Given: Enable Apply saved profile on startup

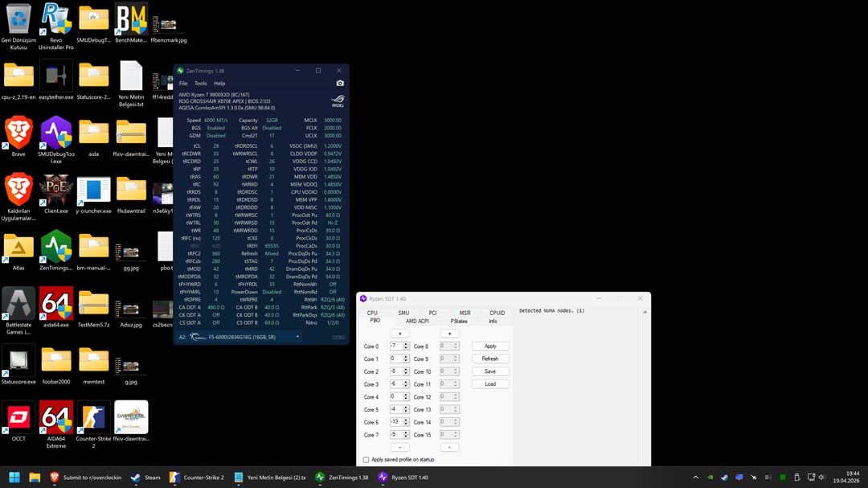Looking at the screenshot, I should (x=366, y=460).
